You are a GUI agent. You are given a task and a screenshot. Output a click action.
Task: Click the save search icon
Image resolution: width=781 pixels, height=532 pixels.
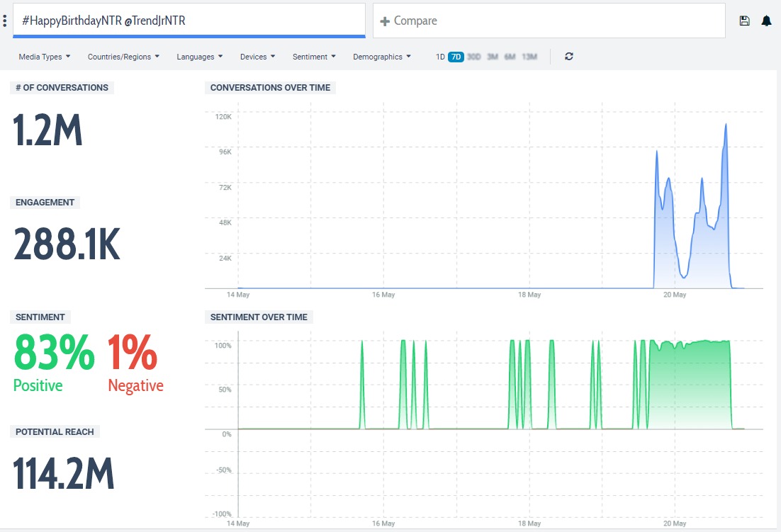tap(744, 21)
